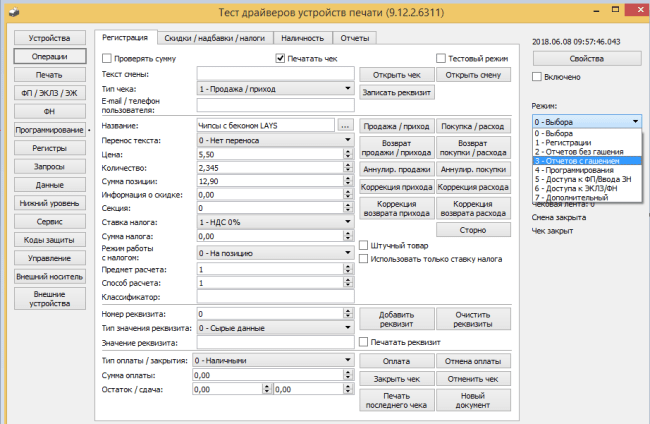Click the Внешний носитель button
This screenshot has height=424, width=650.
[50, 276]
